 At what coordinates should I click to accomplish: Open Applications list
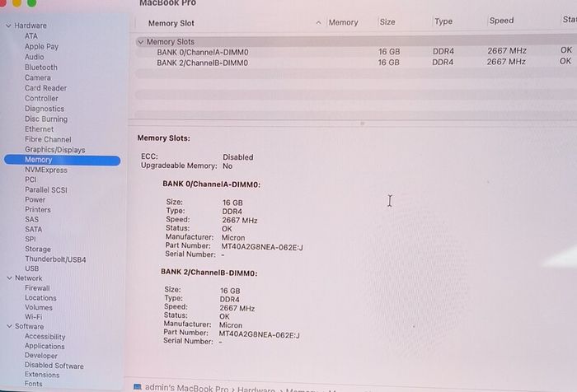pyautogui.click(x=45, y=346)
